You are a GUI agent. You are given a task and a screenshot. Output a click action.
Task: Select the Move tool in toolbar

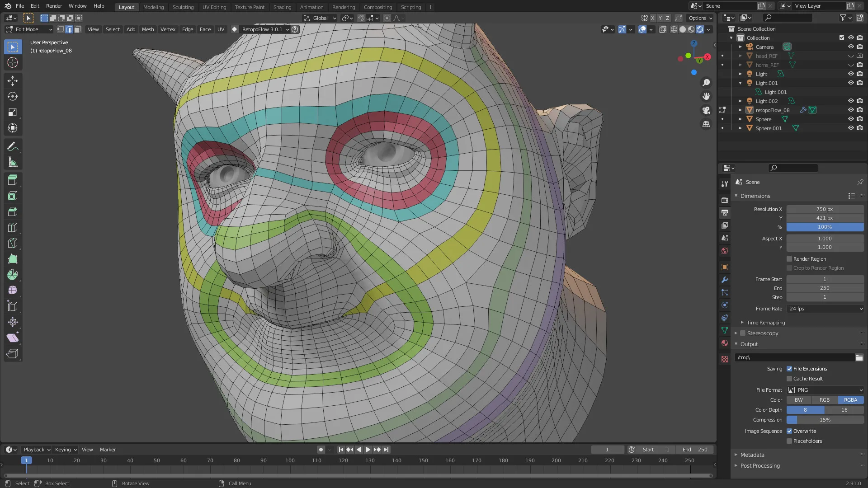tap(13, 80)
